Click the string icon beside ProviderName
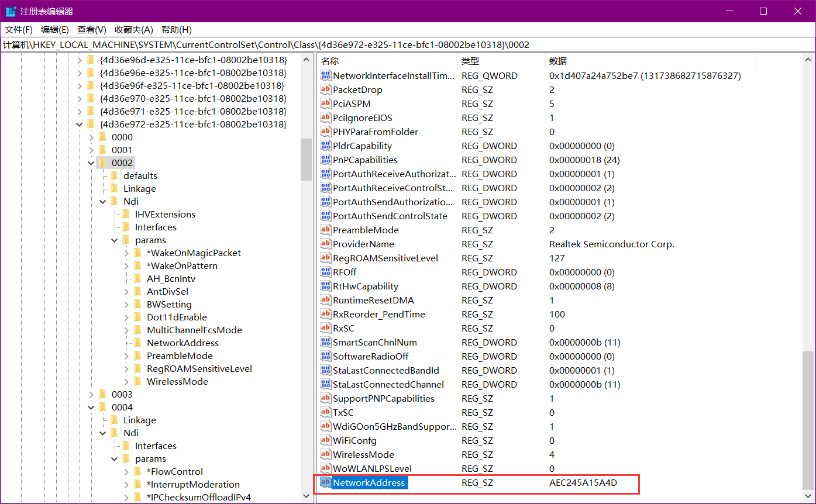 pyautogui.click(x=326, y=244)
